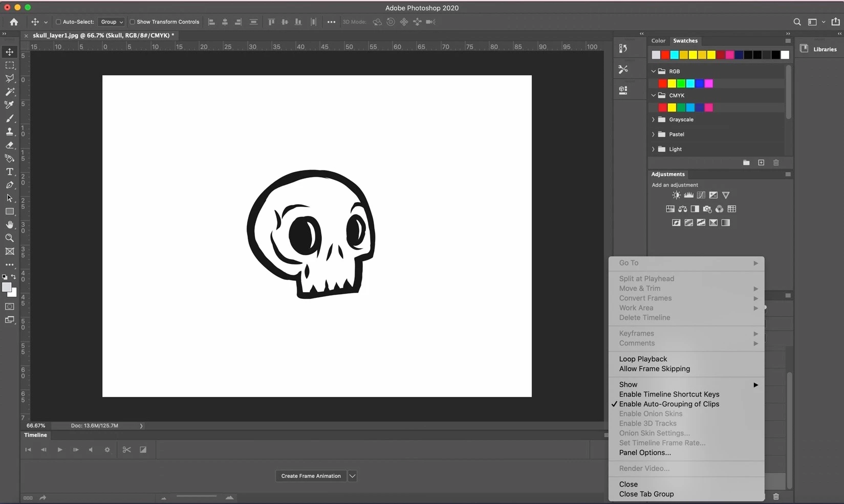Enable Show Transform Controls checkbox
This screenshot has height=504, width=844.
(132, 22)
